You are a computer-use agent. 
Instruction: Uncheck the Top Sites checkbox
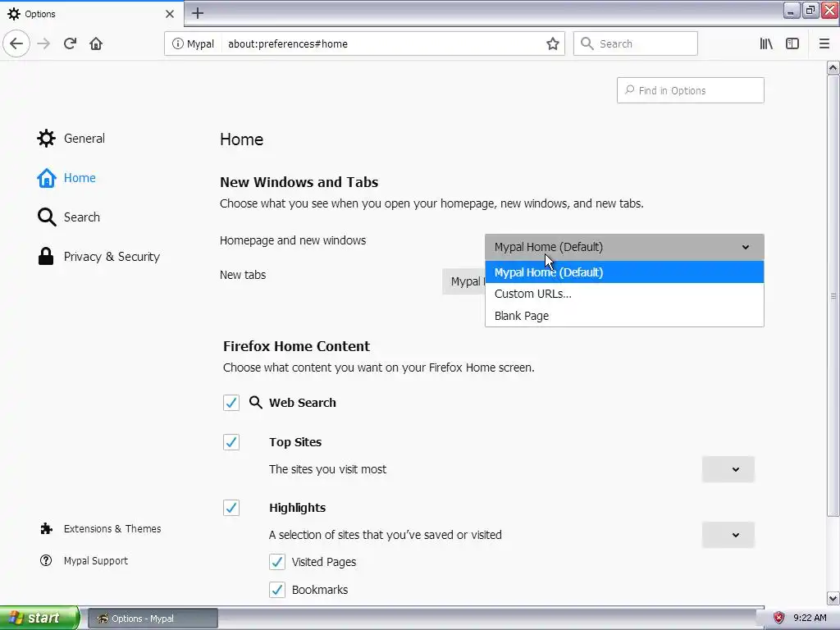(x=231, y=442)
